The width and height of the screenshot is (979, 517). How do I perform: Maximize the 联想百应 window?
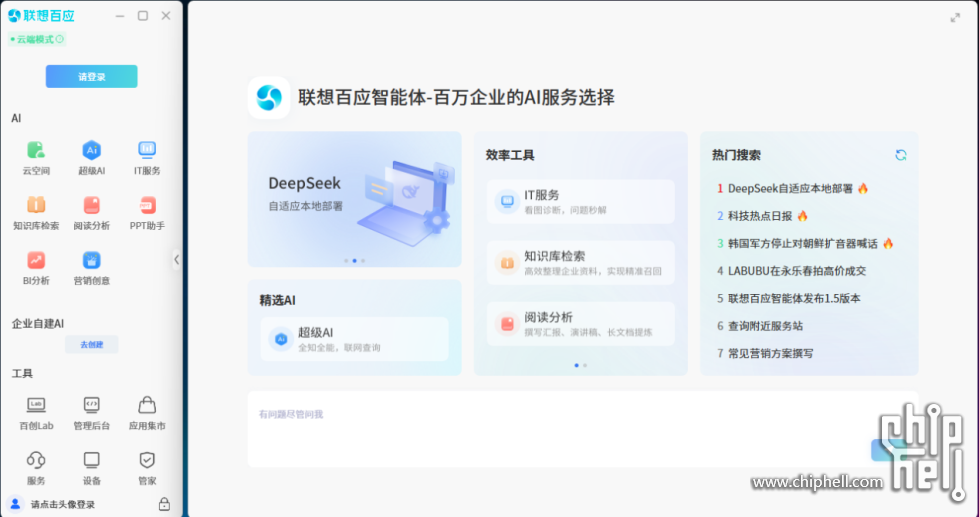click(x=143, y=16)
